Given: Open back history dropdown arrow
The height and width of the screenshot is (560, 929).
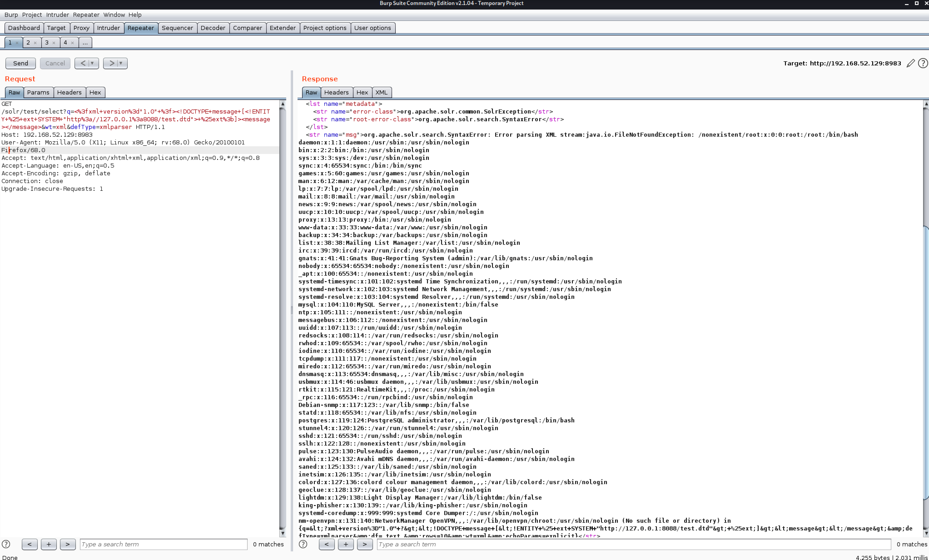Looking at the screenshot, I should coord(93,63).
